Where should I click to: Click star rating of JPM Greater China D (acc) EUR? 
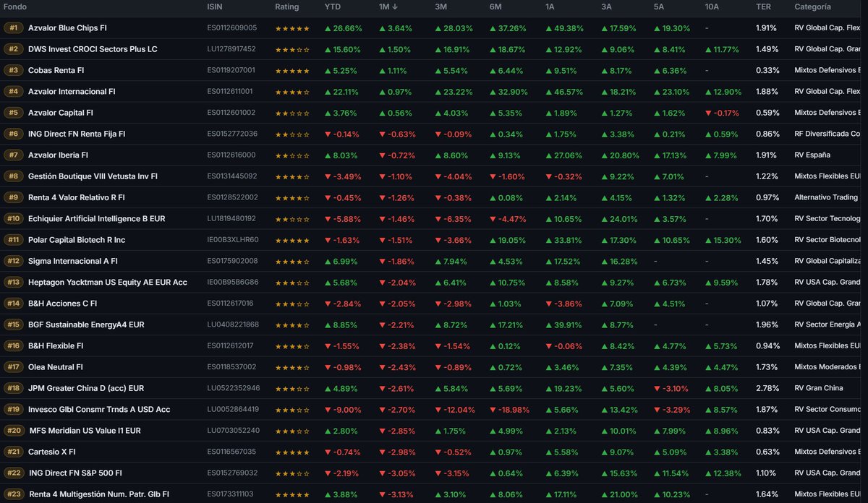pyautogui.click(x=292, y=389)
